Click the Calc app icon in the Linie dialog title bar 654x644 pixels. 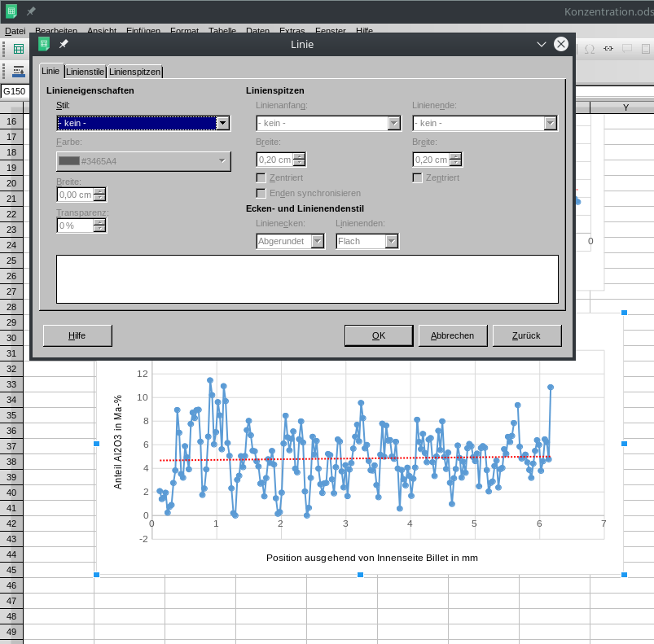[x=44, y=44]
